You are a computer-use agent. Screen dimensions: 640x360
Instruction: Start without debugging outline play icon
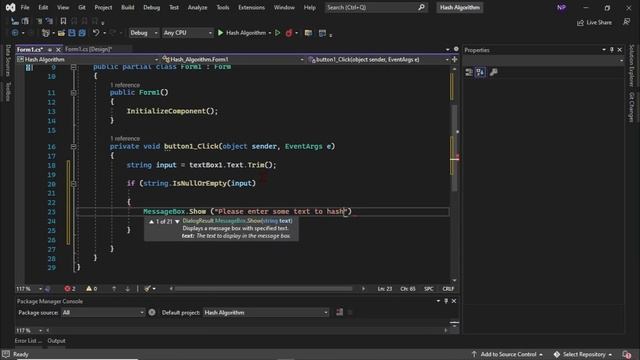[x=278, y=33]
